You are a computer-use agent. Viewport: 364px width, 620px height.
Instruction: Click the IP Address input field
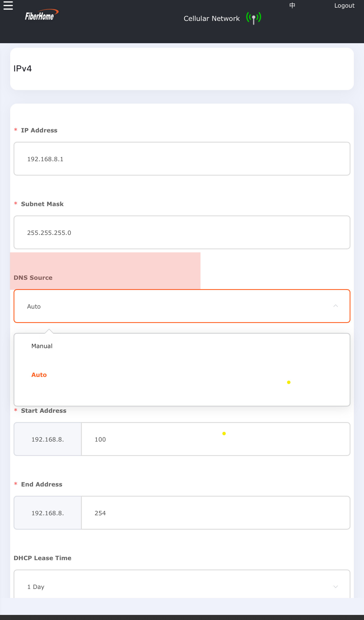click(x=182, y=159)
